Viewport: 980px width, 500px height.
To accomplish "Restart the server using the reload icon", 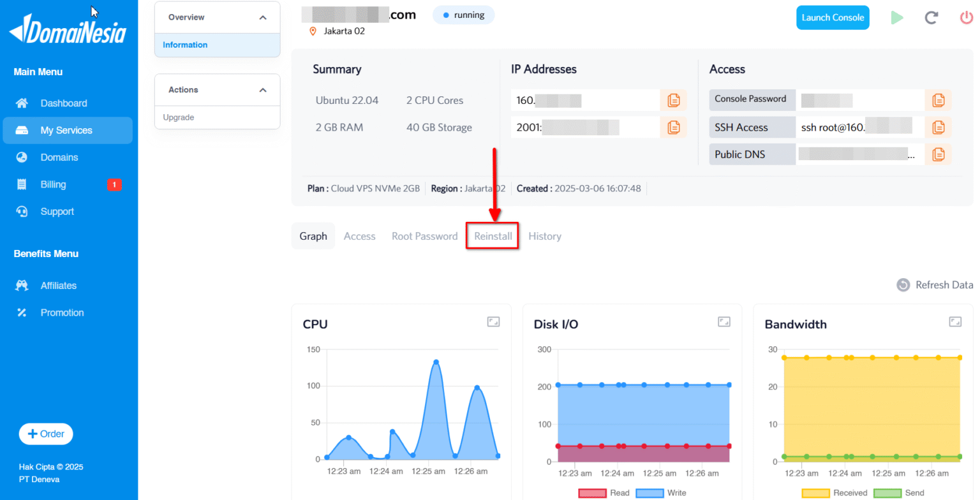I will (931, 18).
